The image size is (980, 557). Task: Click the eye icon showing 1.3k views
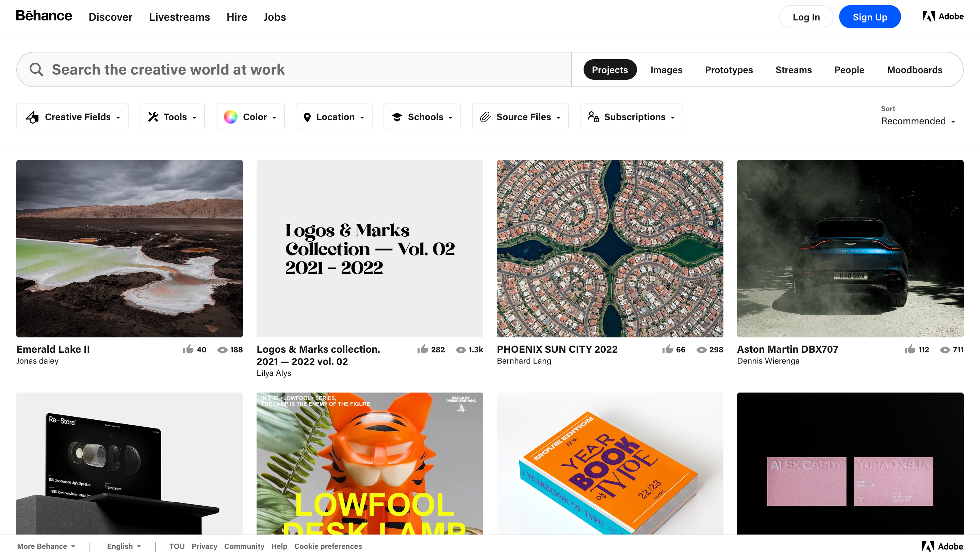click(461, 350)
